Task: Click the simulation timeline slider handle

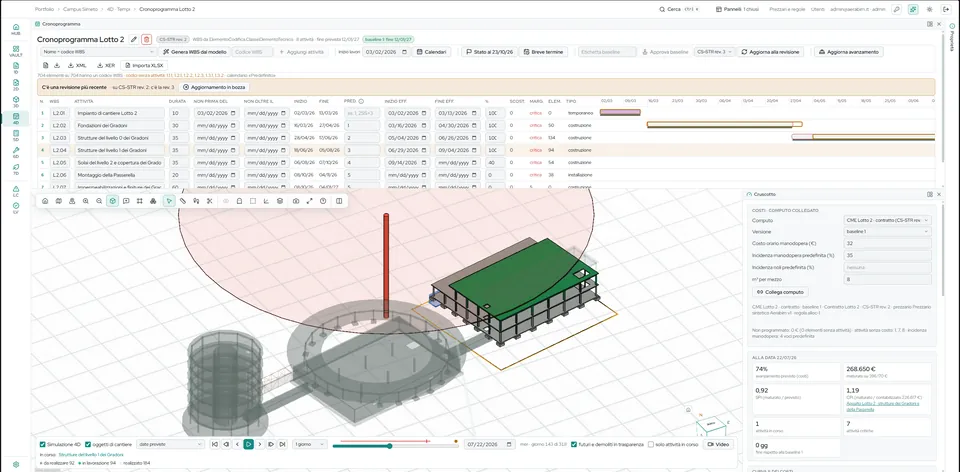Action: pyautogui.click(x=389, y=446)
